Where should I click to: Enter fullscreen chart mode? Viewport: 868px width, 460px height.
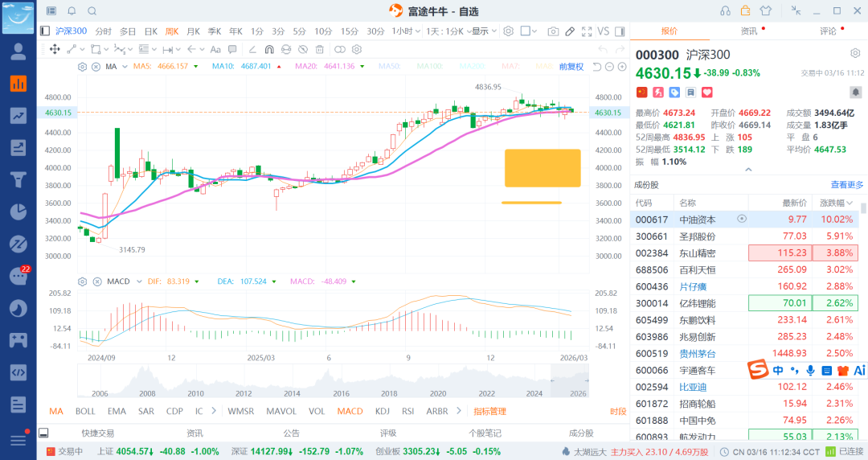(x=586, y=31)
